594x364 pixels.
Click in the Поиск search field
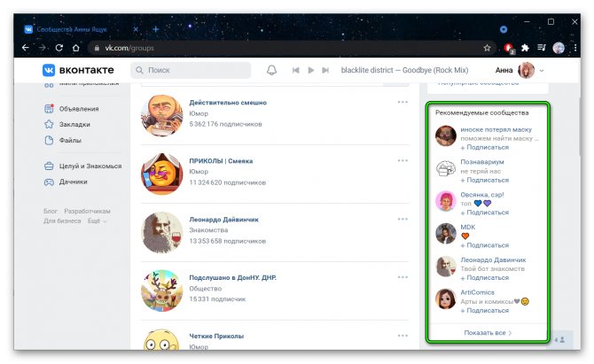191,70
